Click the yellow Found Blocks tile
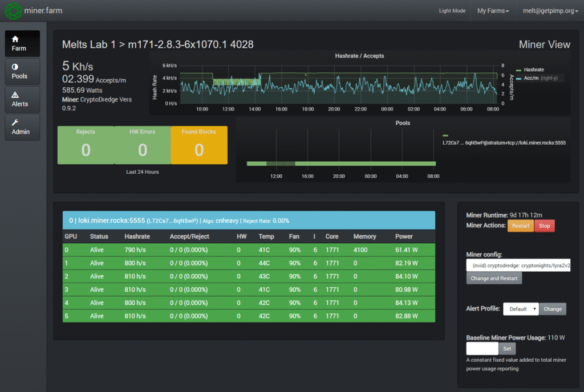Image resolution: width=584 pixels, height=392 pixels. pyautogui.click(x=199, y=145)
